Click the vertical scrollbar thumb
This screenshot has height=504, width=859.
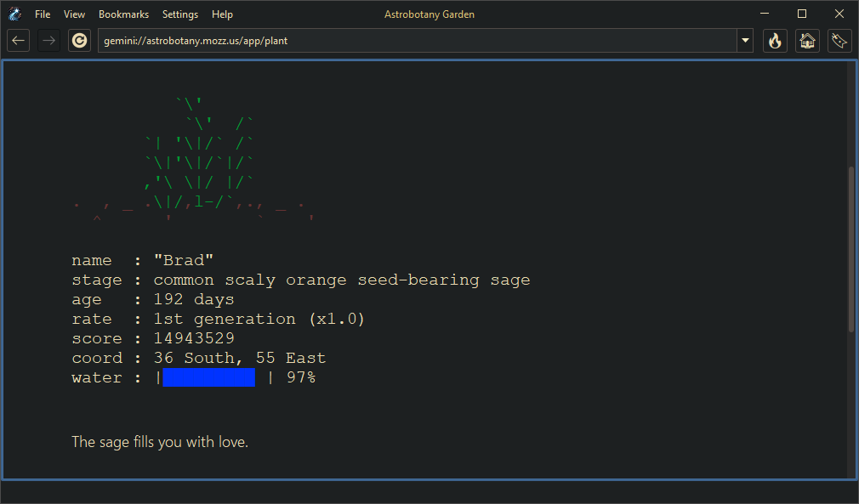point(850,249)
